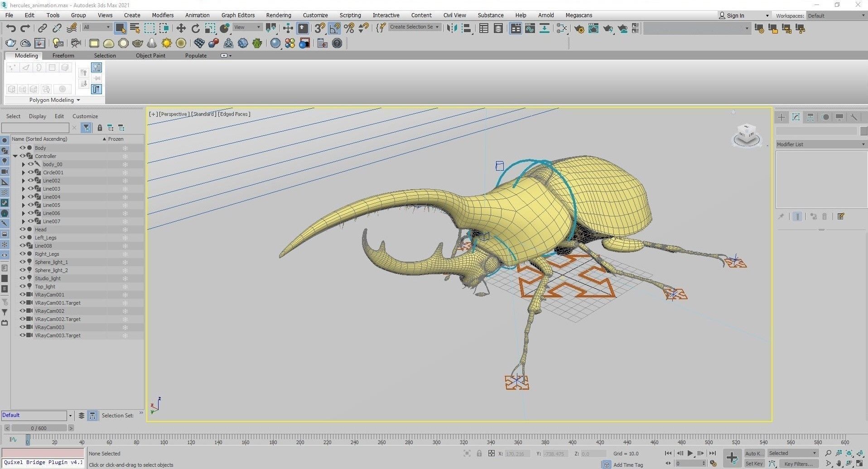Click the ViewCube in the viewport
This screenshot has width=868, height=469.
tap(746, 135)
